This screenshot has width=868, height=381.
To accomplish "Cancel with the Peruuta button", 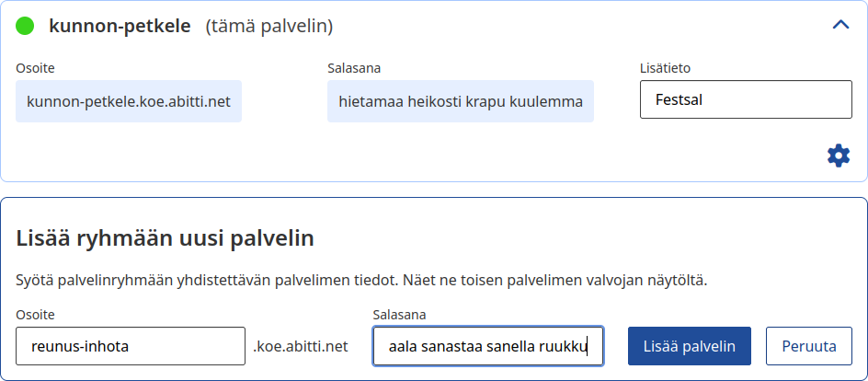I will [809, 347].
